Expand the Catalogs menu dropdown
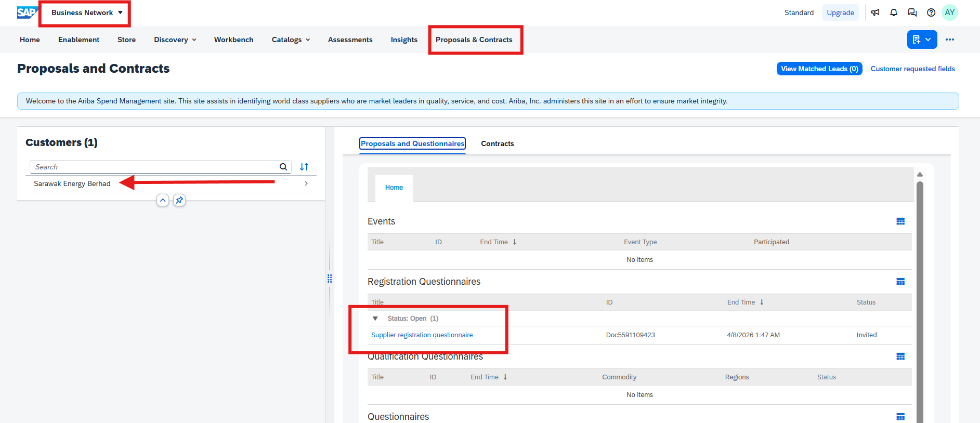The width and height of the screenshot is (980, 423). coord(291,39)
